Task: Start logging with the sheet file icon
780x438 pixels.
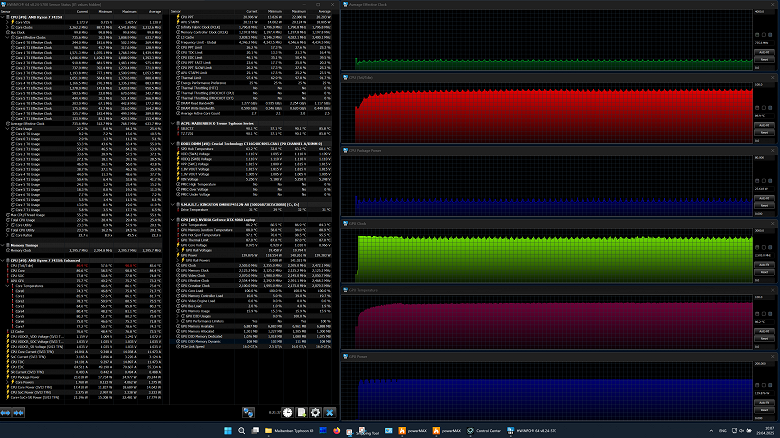Action: [301, 412]
